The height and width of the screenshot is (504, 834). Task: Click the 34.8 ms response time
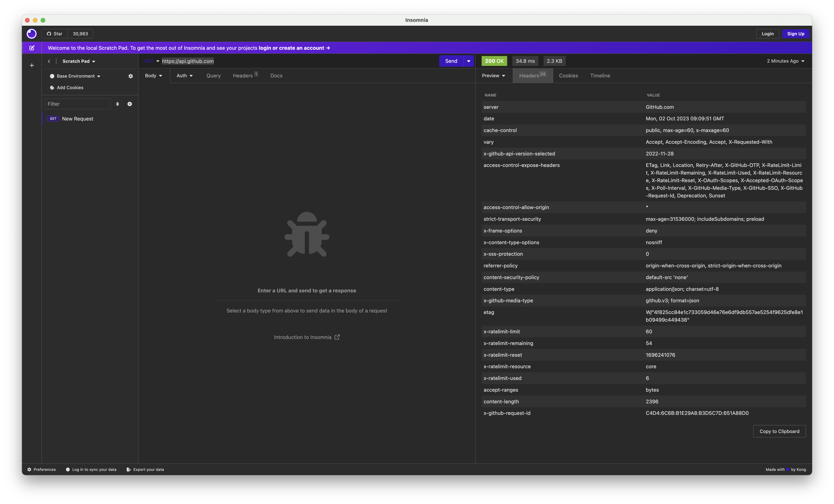[525, 61]
